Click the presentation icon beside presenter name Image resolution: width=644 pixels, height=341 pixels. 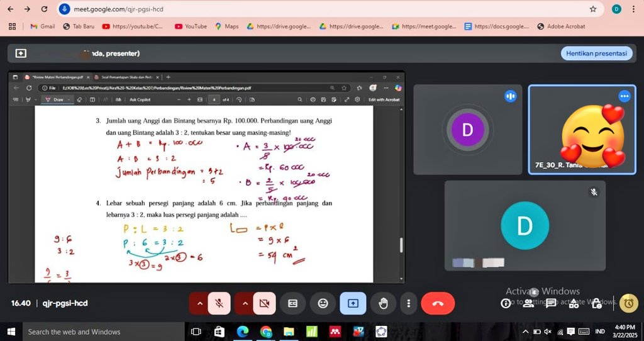21,53
